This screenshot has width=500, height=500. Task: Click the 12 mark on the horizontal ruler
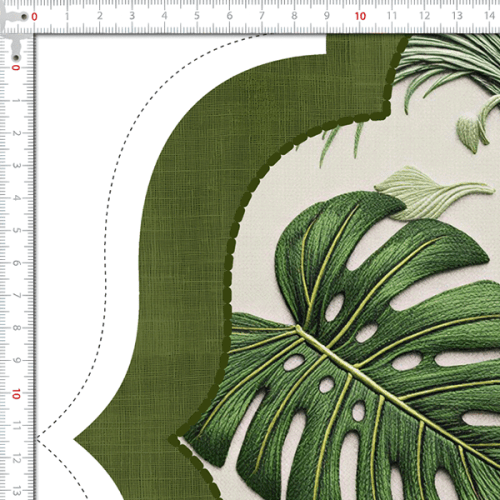pyautogui.click(x=424, y=16)
